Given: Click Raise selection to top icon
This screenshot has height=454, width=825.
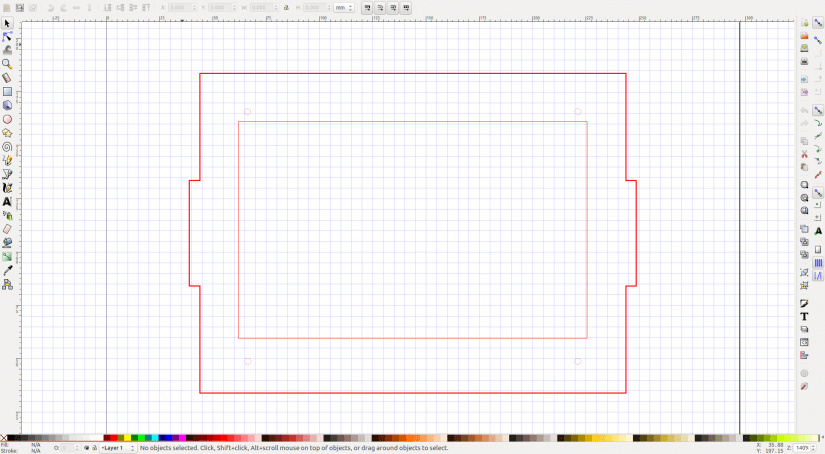Looking at the screenshot, I should click(x=146, y=8).
